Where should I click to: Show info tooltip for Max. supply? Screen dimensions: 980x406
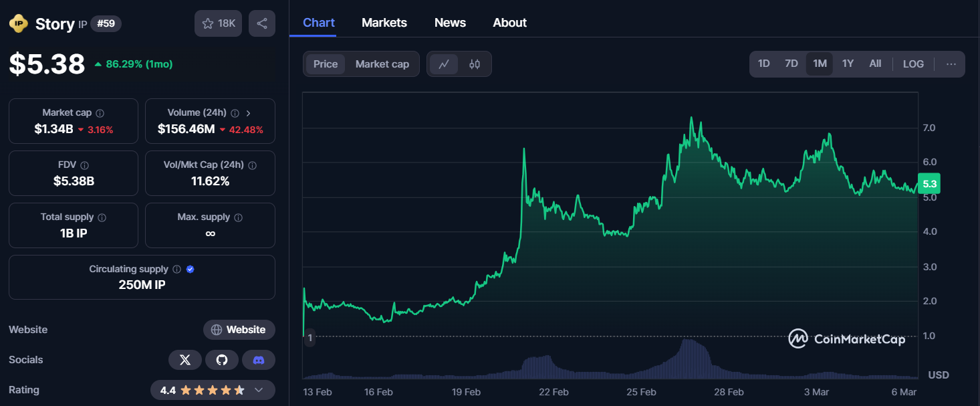point(239,217)
